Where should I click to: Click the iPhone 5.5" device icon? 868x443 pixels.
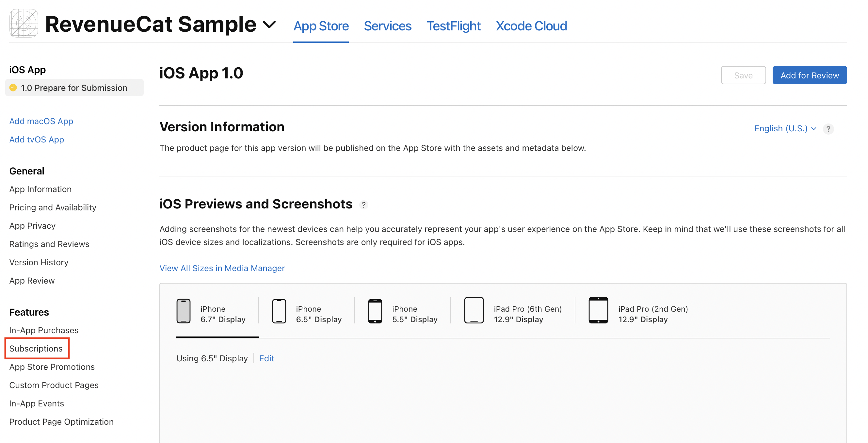375,311
